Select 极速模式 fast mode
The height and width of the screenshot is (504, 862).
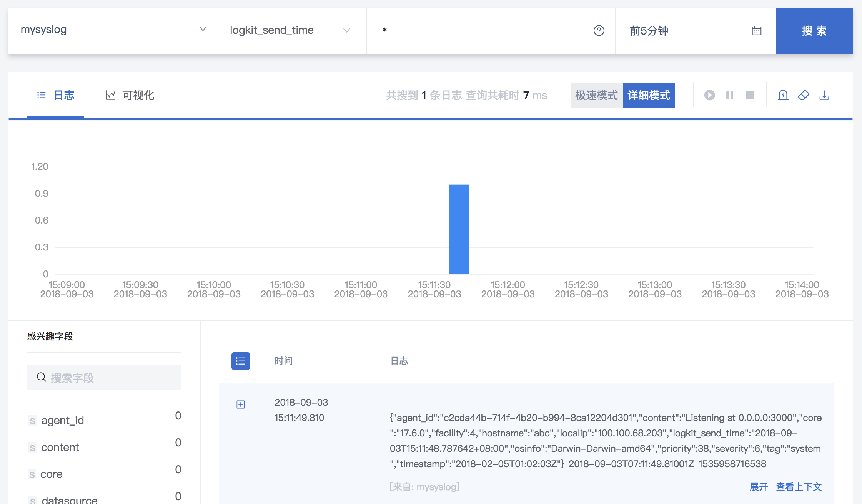596,95
